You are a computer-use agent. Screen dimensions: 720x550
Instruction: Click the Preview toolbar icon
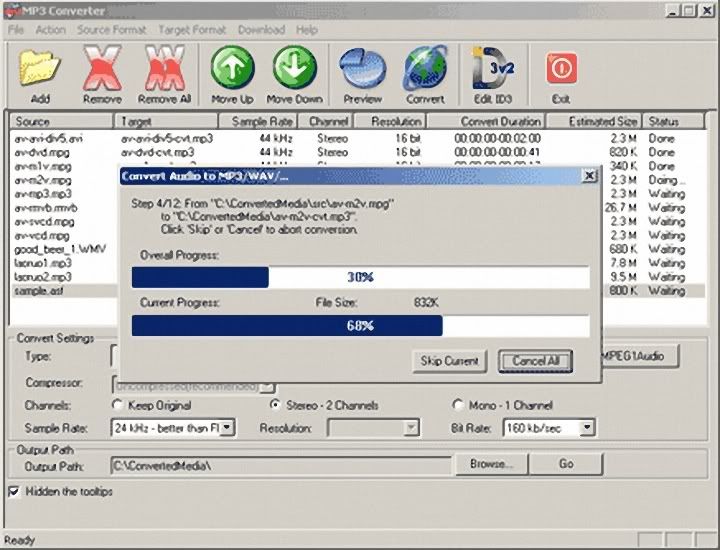click(362, 69)
